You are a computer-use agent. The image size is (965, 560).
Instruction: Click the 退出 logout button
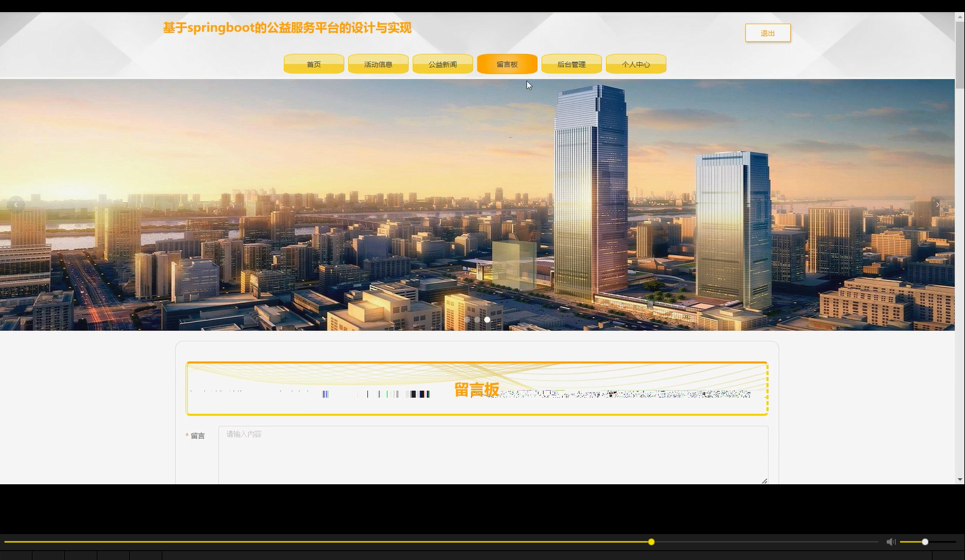point(767,32)
